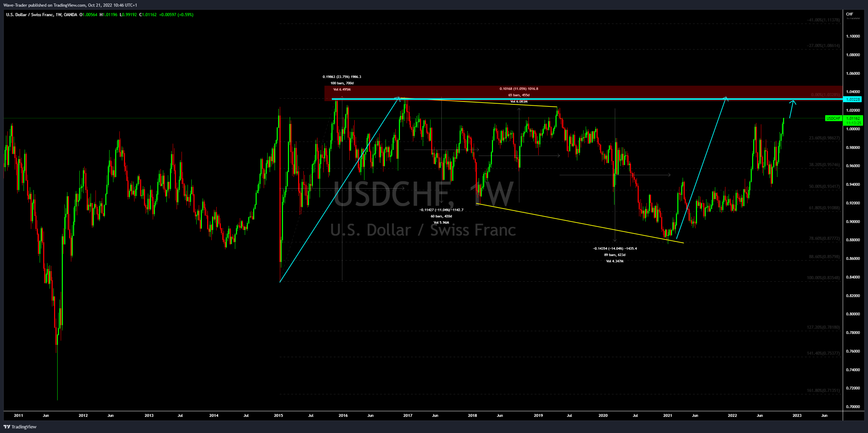Click the 0.00%(1.03285) Fibonacci label

[x=825, y=95]
